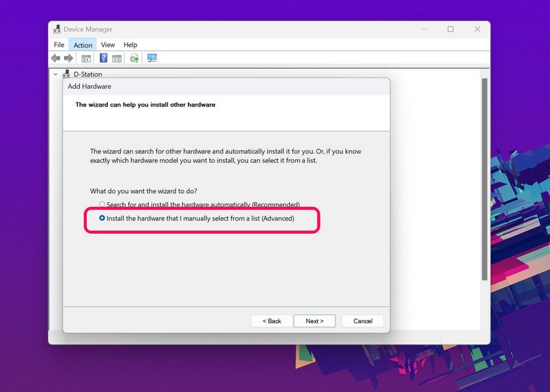This screenshot has width=550, height=392.
Task: Collapse the D-Station tree node
Action: [56, 74]
